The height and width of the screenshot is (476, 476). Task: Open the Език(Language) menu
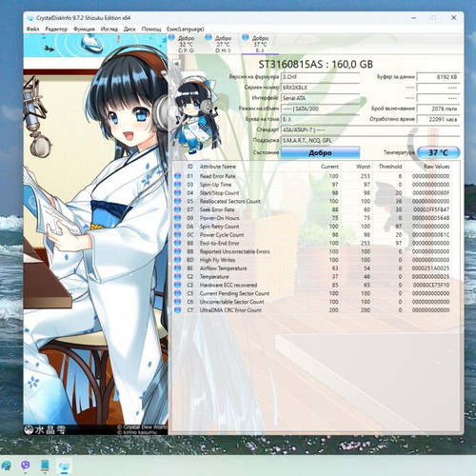(x=186, y=30)
